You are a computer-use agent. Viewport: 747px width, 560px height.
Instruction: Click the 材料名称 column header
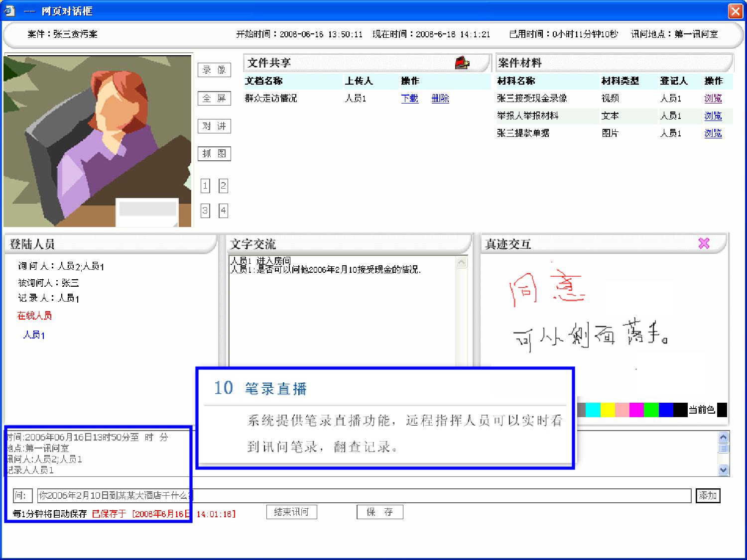point(516,81)
